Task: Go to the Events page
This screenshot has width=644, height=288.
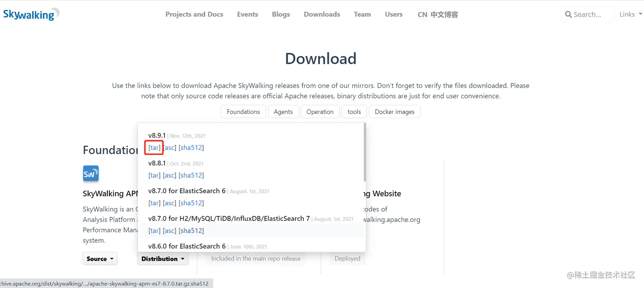Action: tap(247, 14)
